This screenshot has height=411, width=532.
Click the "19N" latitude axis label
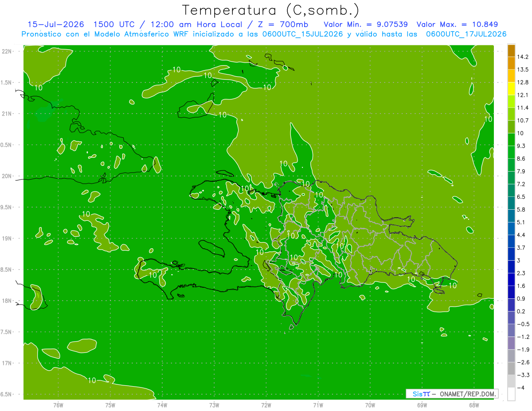point(7,239)
